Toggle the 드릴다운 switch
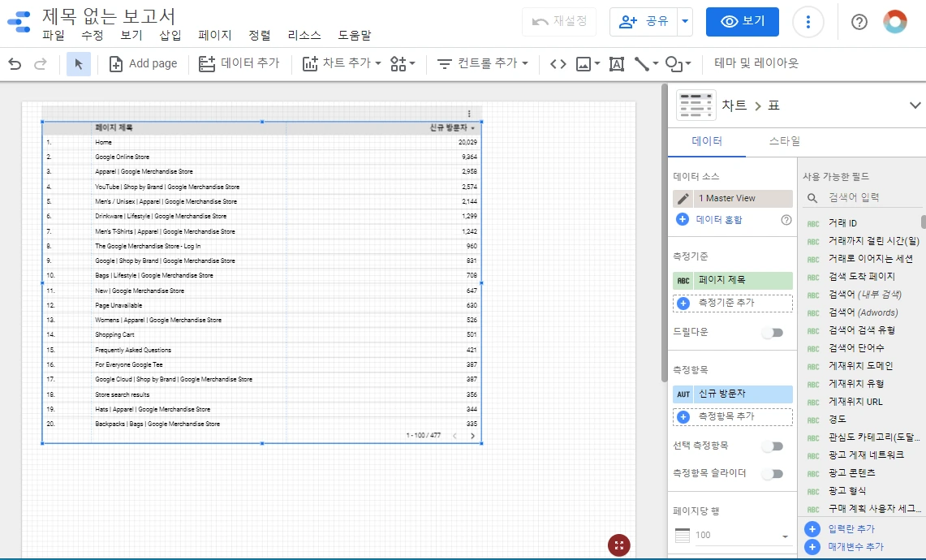926x560 pixels. [773, 333]
